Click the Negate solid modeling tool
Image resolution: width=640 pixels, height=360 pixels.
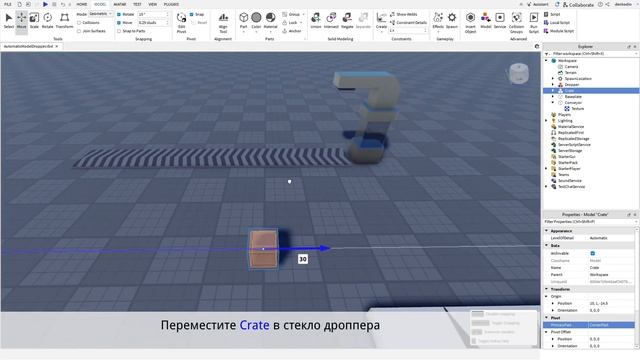[x=347, y=21]
